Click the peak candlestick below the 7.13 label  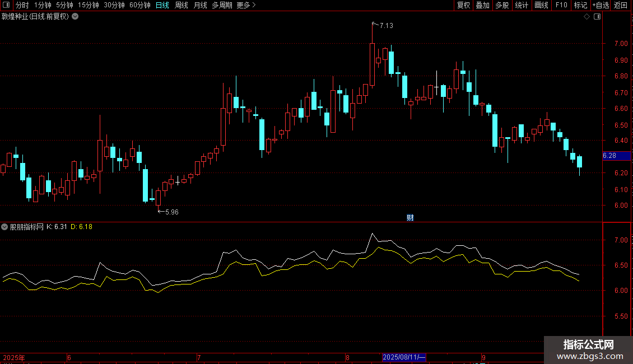[x=372, y=64]
